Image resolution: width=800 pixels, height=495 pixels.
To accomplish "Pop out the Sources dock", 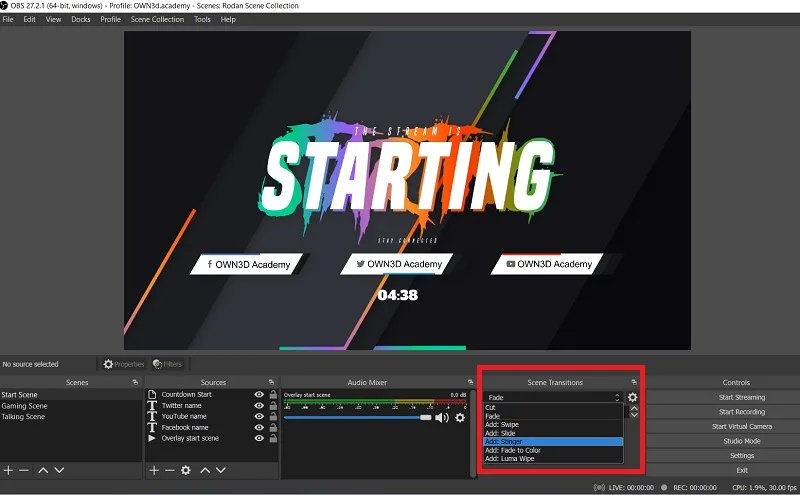I will pos(271,382).
